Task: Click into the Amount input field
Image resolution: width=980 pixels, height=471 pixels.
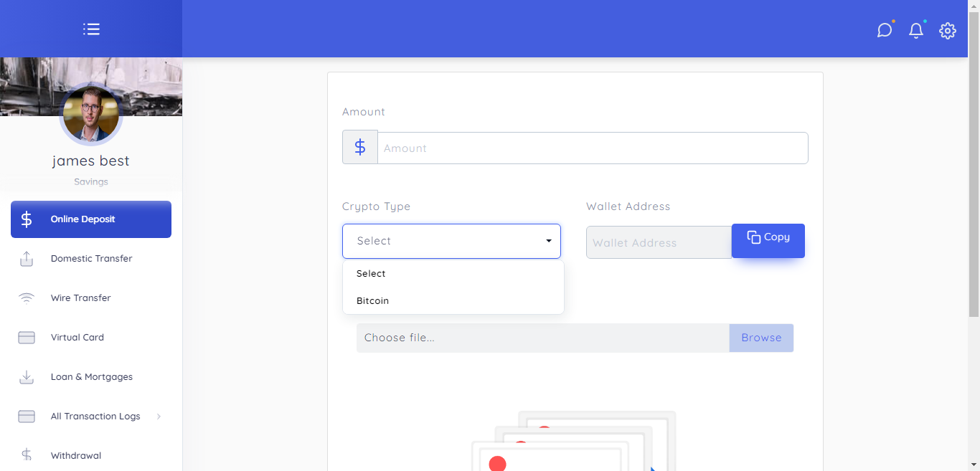Action: 592,148
